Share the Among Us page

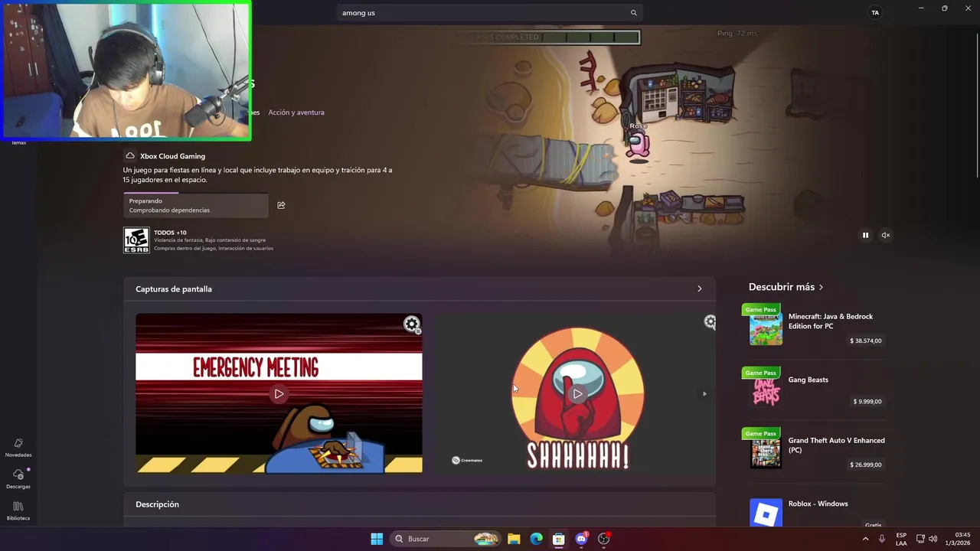(281, 205)
